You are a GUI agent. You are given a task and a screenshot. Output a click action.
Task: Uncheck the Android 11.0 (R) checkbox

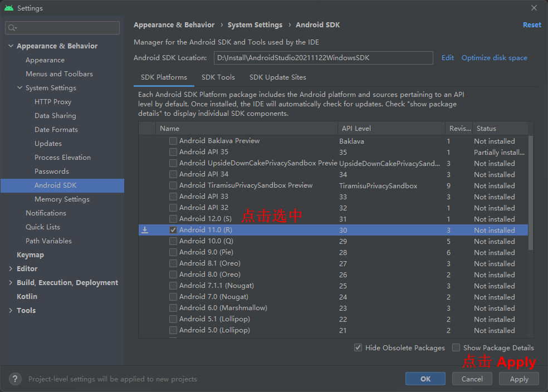tap(173, 230)
